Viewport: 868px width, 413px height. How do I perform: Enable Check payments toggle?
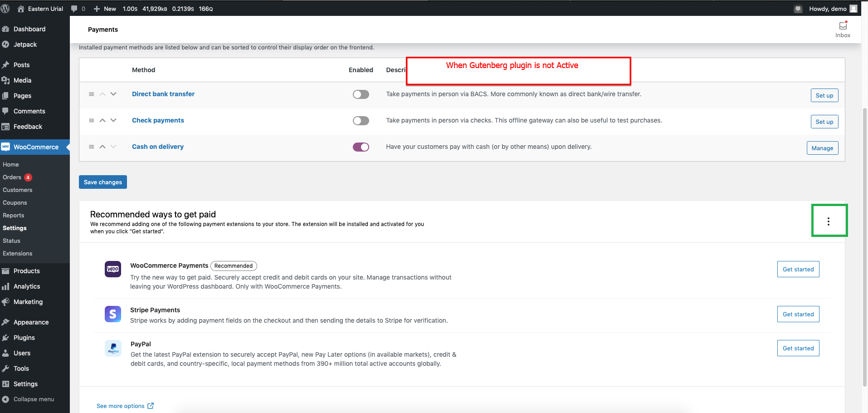pyautogui.click(x=361, y=120)
